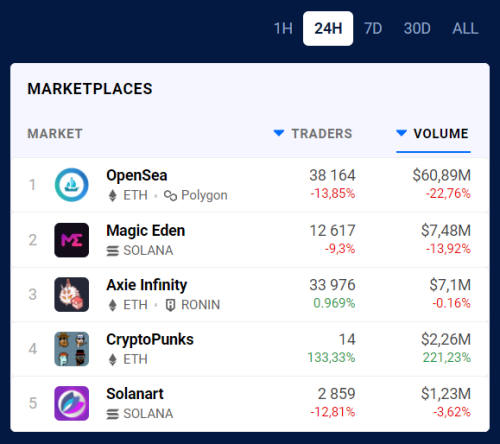Screen dimensions: 500x444
Task: Click the RONIN shield icon under Axie Infinity
Action: pyautogui.click(x=170, y=305)
